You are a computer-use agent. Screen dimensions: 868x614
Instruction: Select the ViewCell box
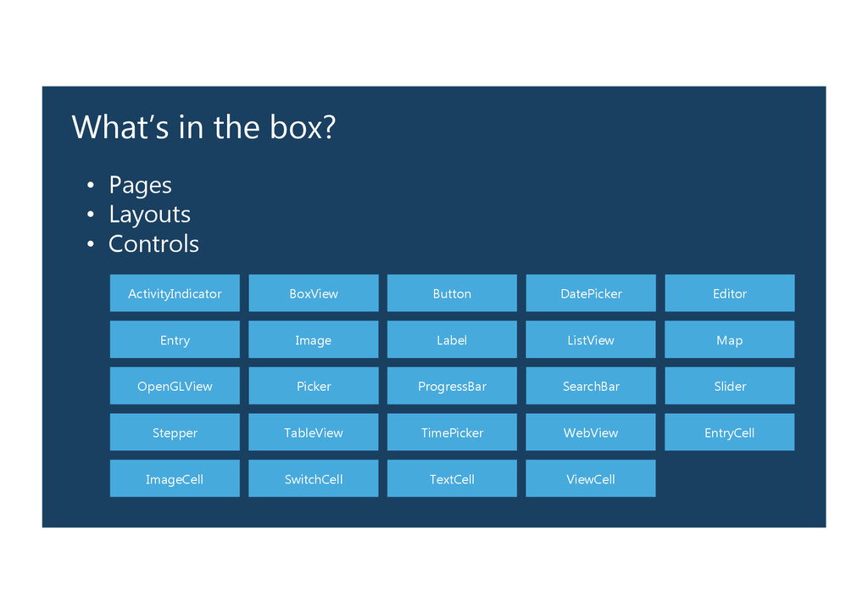(x=591, y=478)
